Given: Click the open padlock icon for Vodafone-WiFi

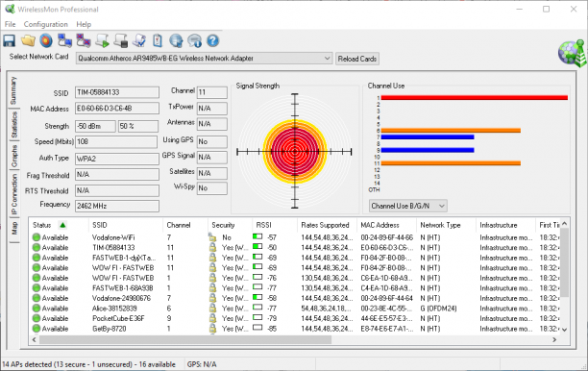Looking at the screenshot, I should point(212,237).
